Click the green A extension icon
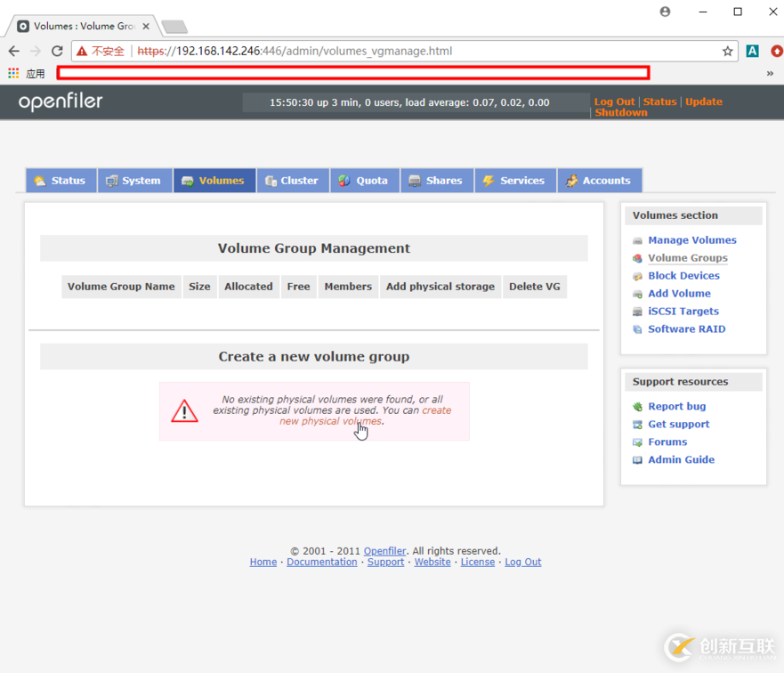This screenshot has width=784, height=673. tap(752, 52)
